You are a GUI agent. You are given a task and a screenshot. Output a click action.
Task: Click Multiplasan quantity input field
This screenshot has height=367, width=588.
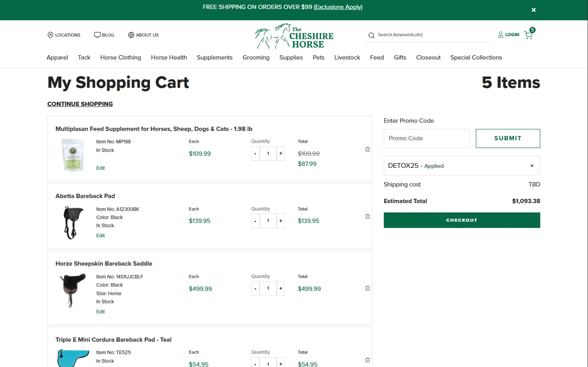coord(268,153)
